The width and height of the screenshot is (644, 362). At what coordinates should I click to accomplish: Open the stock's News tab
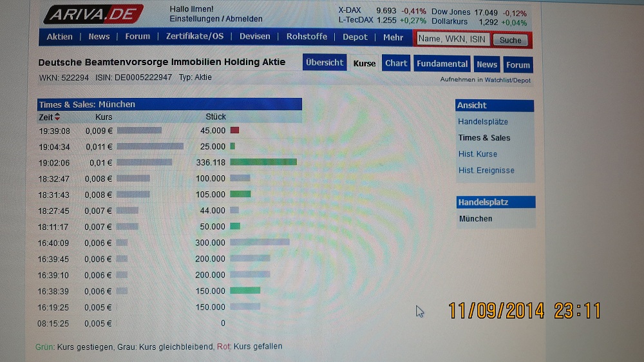[x=487, y=64]
